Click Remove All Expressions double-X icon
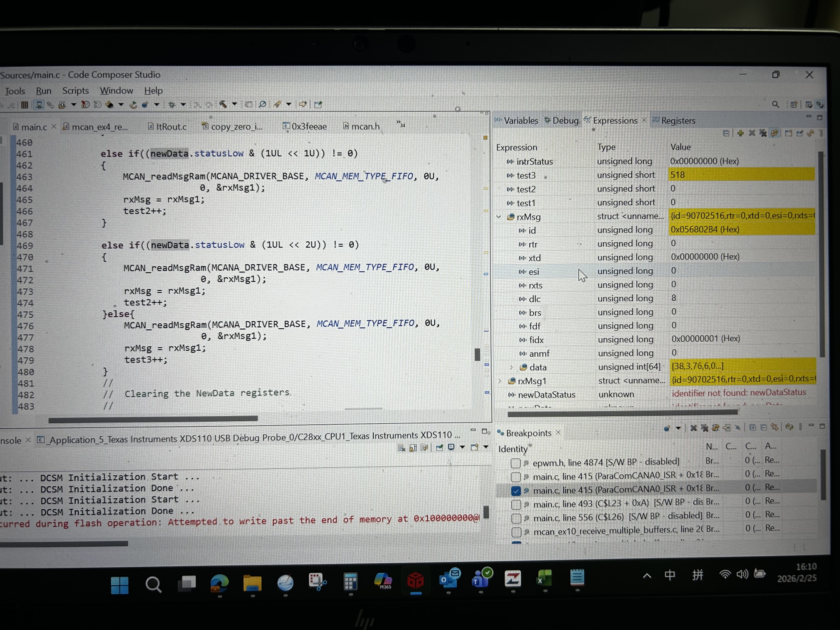 [x=763, y=133]
